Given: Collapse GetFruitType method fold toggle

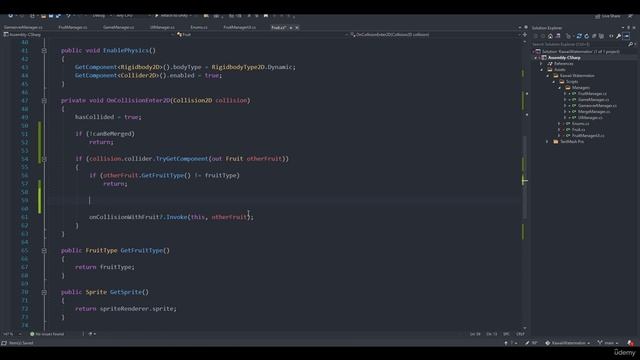Looking at the screenshot, I should point(44,251).
